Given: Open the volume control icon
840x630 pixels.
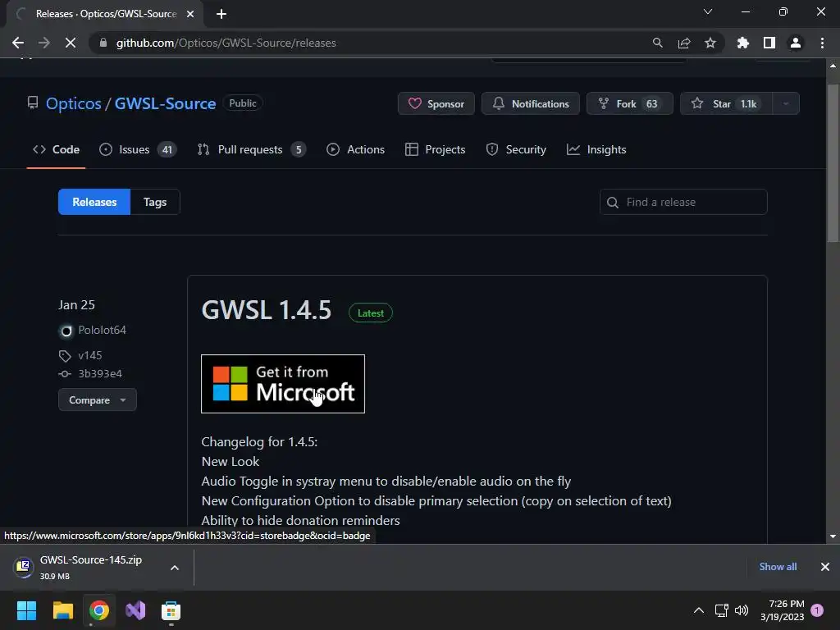Looking at the screenshot, I should click(x=742, y=610).
